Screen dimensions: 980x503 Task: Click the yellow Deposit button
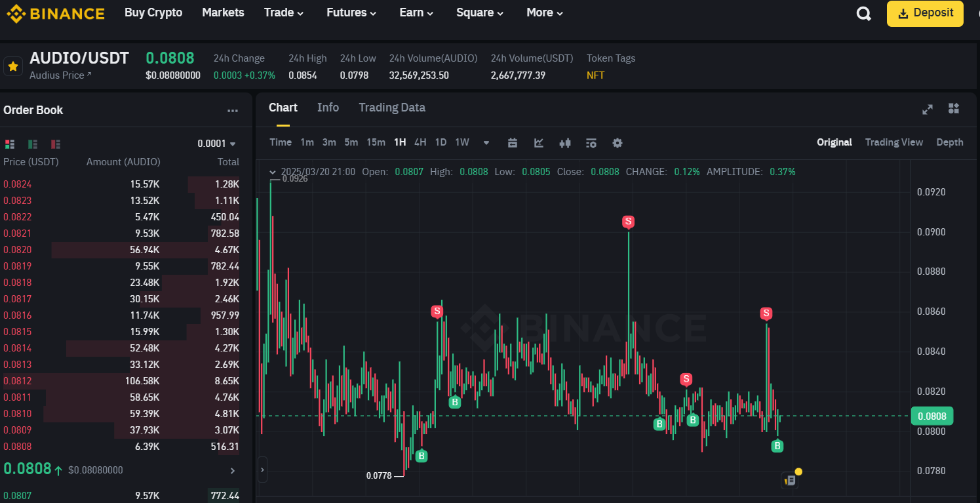(x=924, y=12)
